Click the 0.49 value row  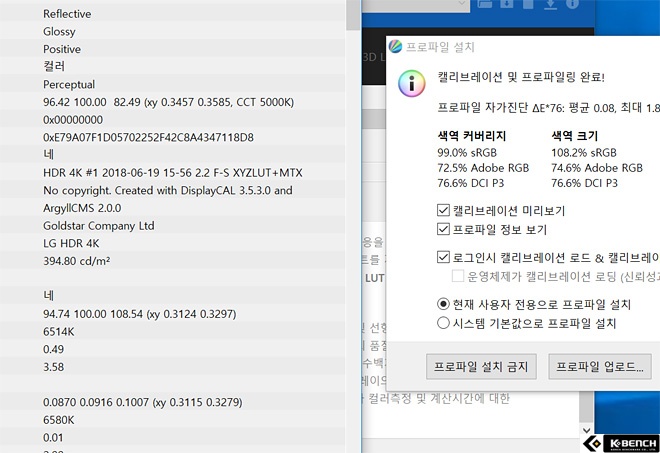tap(173, 349)
